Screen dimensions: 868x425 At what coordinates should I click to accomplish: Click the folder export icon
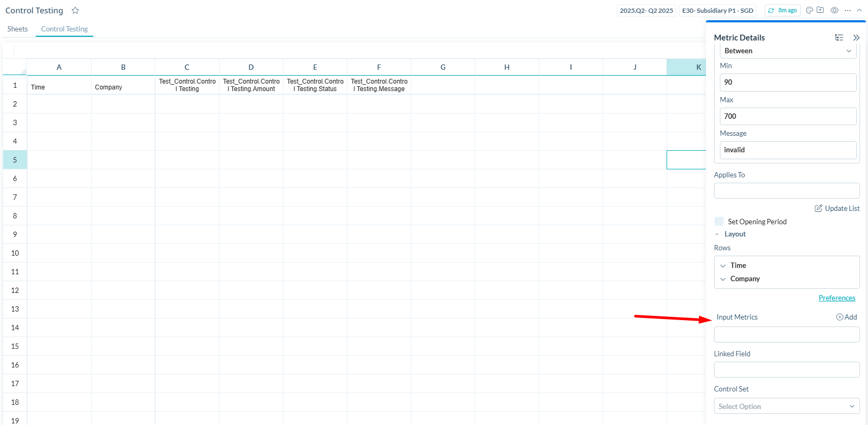[820, 10]
